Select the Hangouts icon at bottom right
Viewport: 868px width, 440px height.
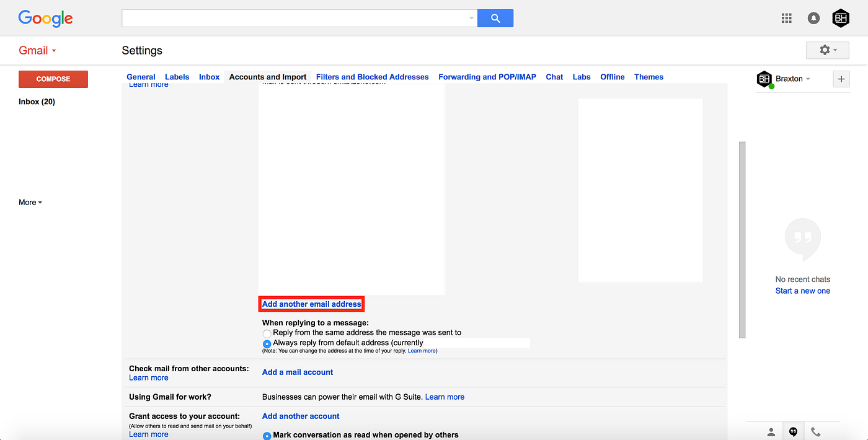[793, 431]
